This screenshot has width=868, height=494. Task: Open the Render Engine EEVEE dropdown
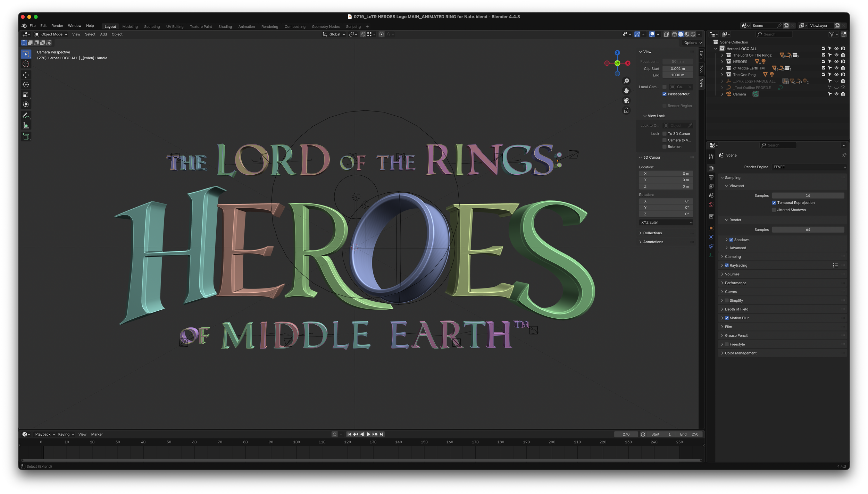coord(809,167)
